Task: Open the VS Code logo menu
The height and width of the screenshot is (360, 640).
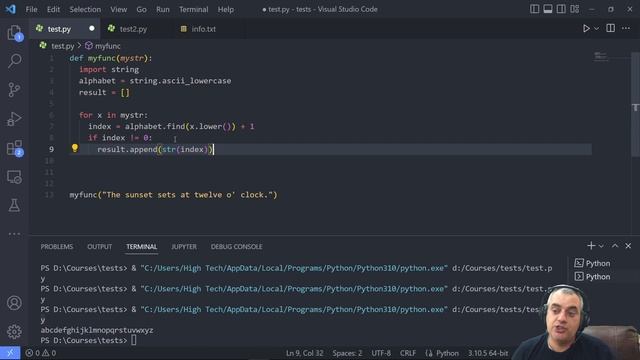Action: 10,9
